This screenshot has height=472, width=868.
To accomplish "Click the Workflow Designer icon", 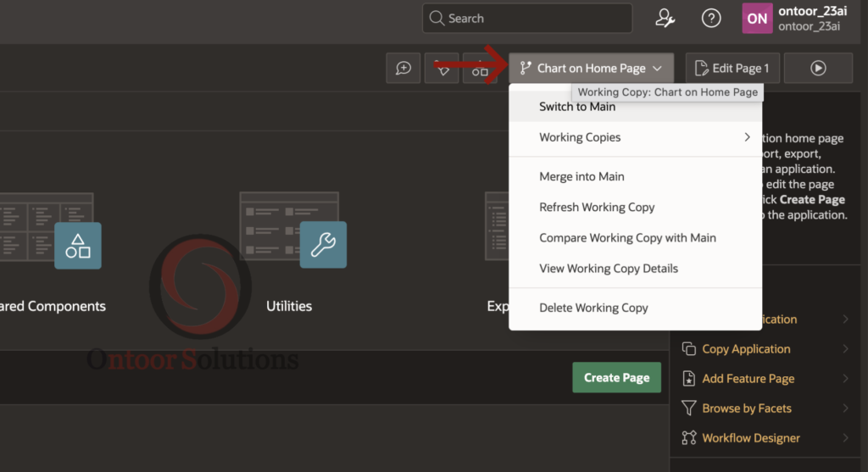I will [x=688, y=438].
